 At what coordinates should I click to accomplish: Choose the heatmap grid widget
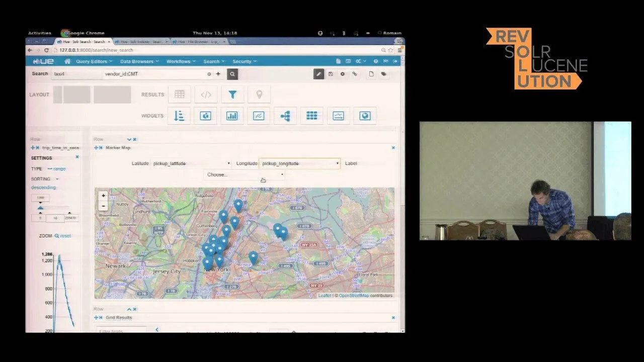(x=312, y=116)
